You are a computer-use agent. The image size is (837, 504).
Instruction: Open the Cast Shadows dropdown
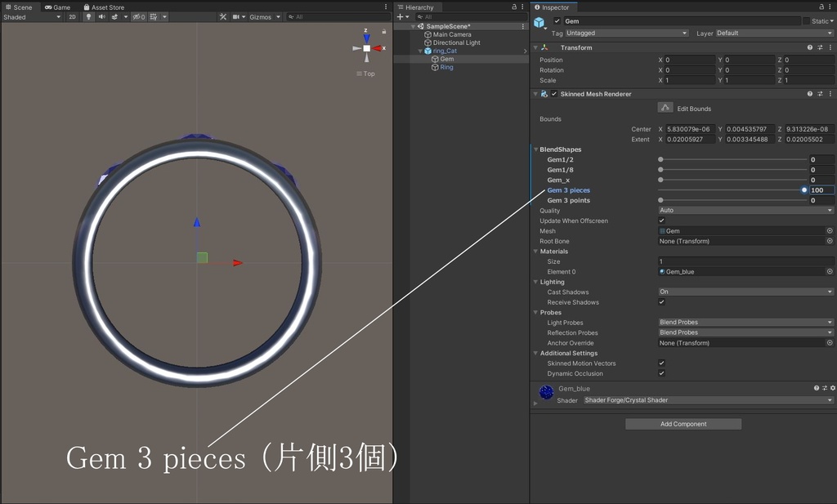tap(745, 292)
